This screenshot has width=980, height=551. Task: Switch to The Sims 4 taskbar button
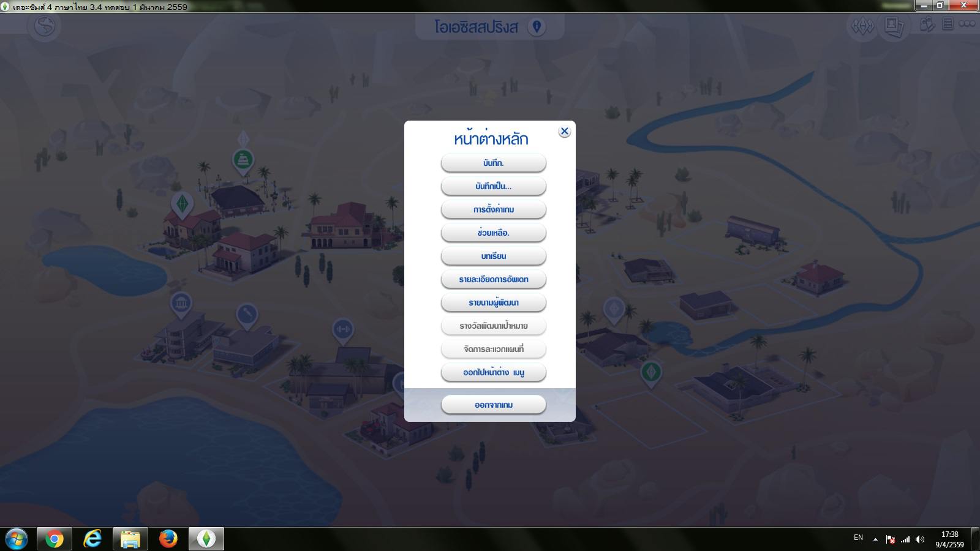tap(206, 539)
